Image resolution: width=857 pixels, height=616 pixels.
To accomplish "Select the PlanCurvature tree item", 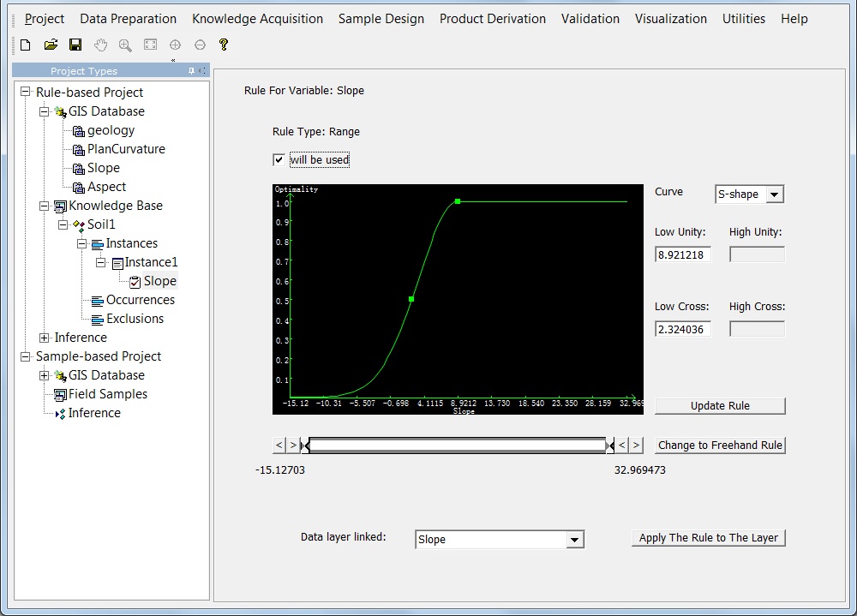I will tap(126, 149).
